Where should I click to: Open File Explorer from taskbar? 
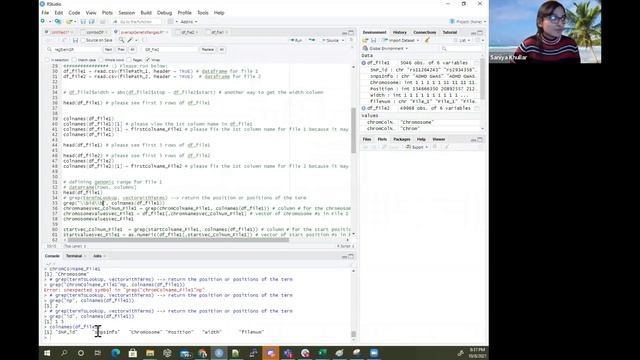150,353
